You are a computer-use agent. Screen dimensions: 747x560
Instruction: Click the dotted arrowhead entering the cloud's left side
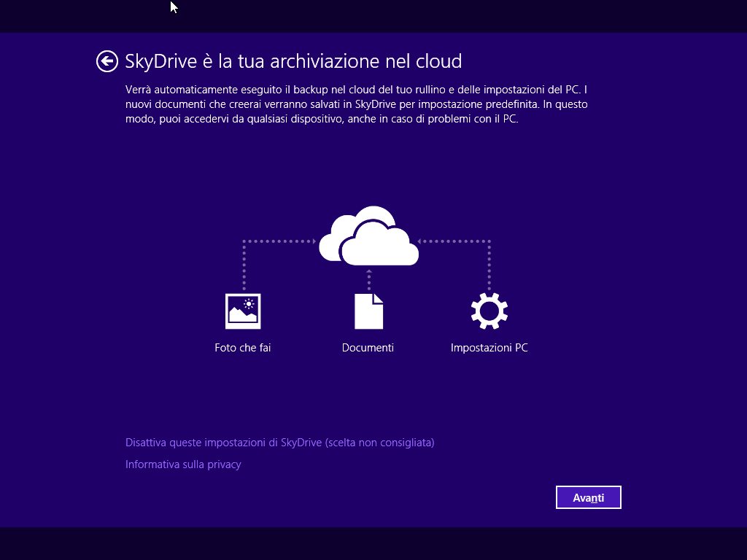tap(311, 241)
